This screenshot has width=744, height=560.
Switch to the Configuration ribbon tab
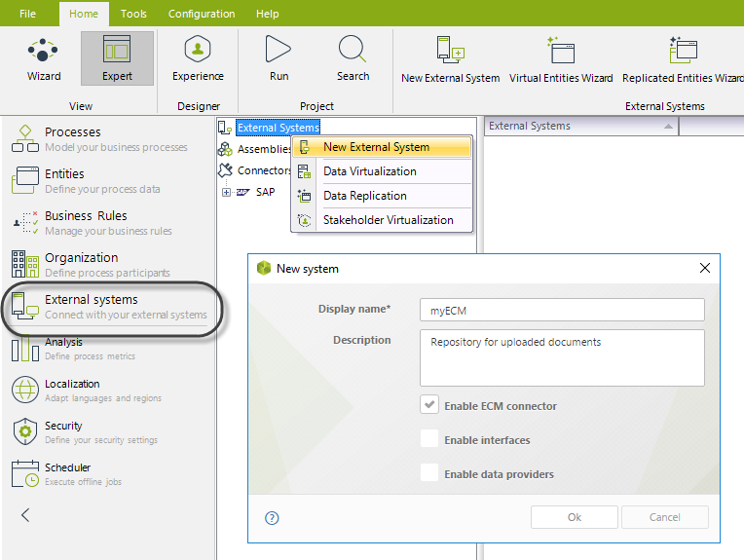(x=202, y=14)
